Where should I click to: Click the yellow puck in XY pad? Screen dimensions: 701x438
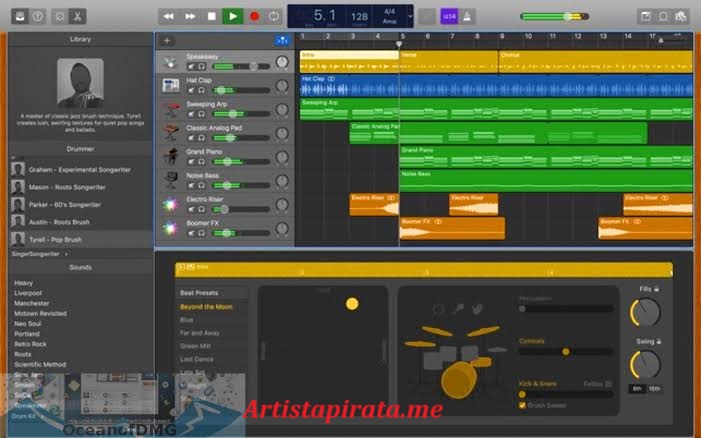point(352,304)
